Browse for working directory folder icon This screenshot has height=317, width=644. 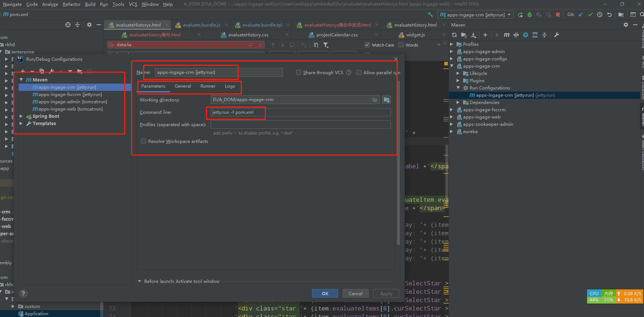(x=375, y=100)
